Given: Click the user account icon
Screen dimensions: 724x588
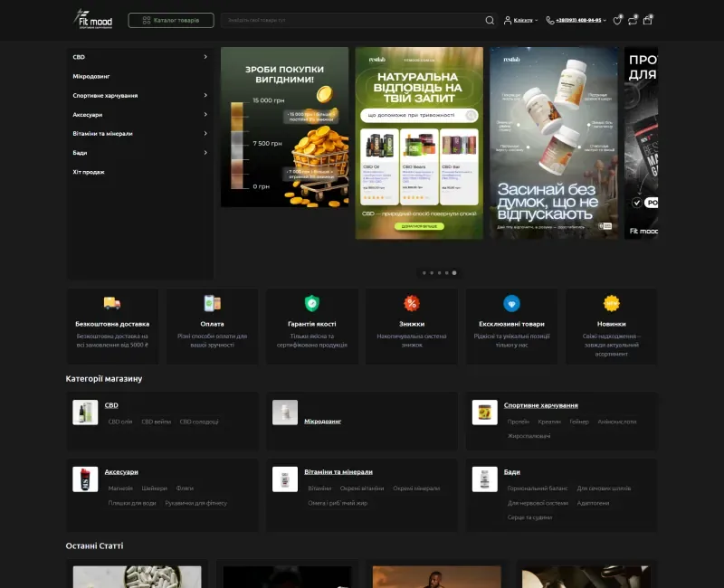Looking at the screenshot, I should pyautogui.click(x=508, y=20).
